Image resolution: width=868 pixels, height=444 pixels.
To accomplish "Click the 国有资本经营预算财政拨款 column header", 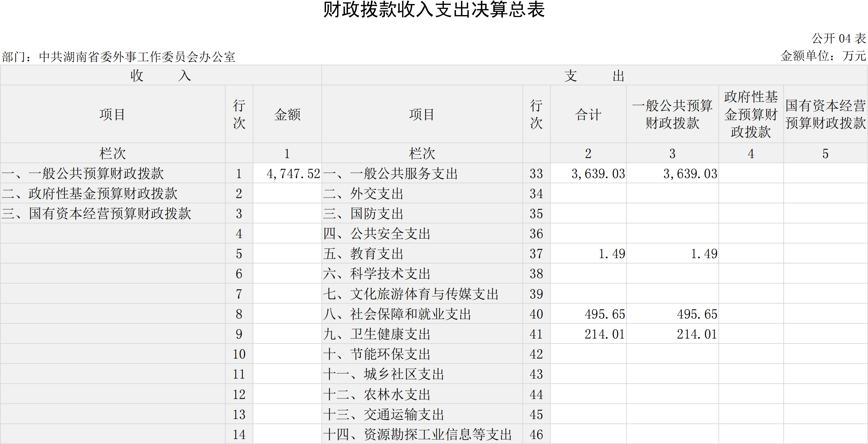I will 825,114.
